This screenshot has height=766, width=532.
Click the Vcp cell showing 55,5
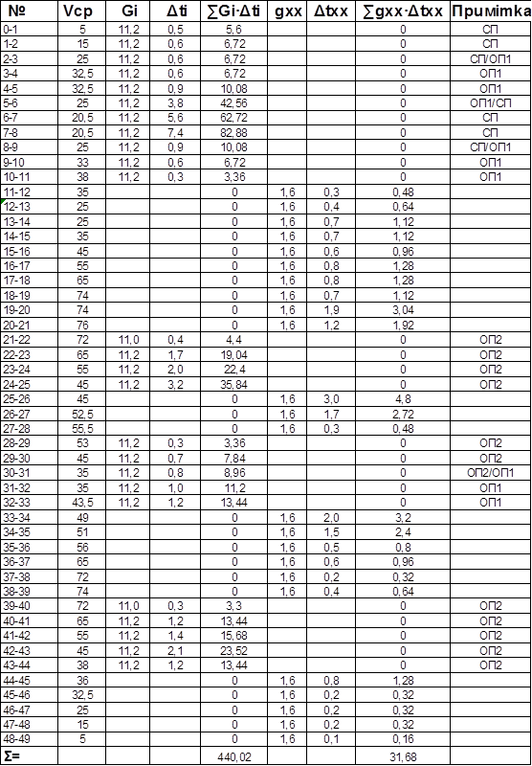tap(82, 429)
